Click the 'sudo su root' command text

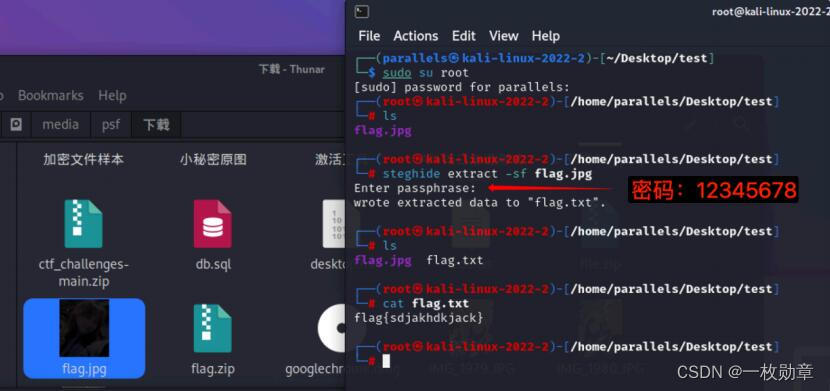(x=426, y=72)
